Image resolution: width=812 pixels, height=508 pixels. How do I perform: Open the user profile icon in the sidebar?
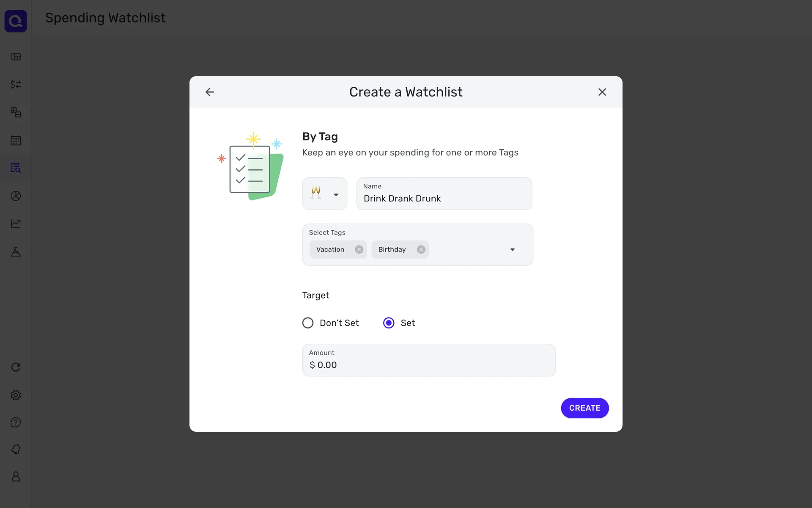point(16,477)
